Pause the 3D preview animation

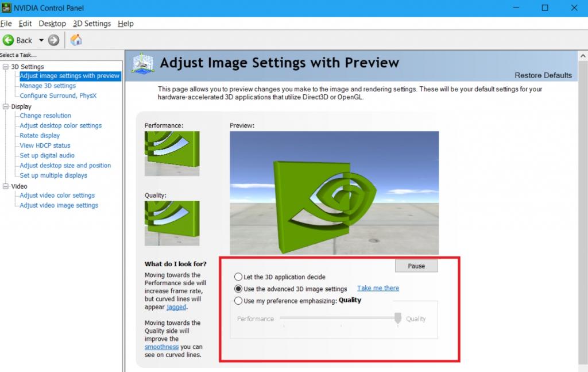click(416, 266)
